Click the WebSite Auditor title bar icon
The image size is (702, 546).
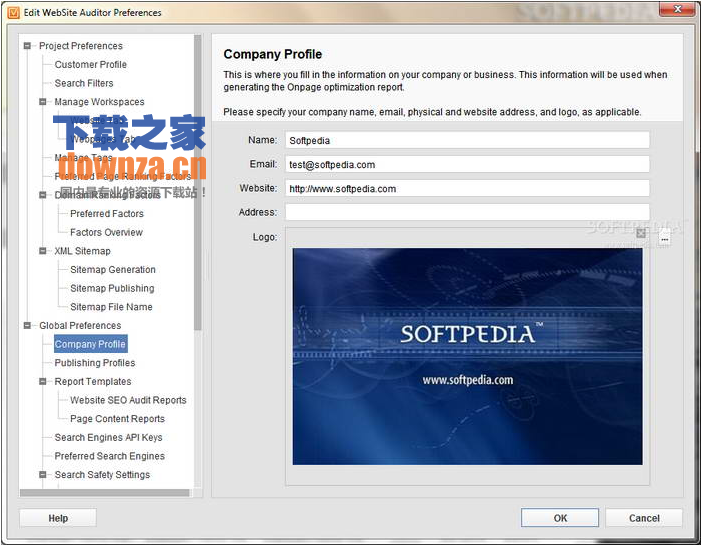pos(13,13)
